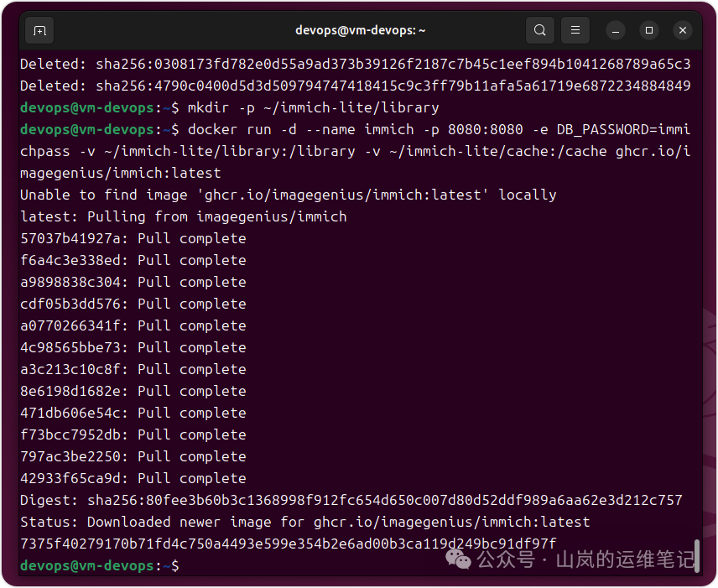Click the container ID starting with 7375f40279
The width and height of the screenshot is (718, 588).
pyautogui.click(x=288, y=544)
